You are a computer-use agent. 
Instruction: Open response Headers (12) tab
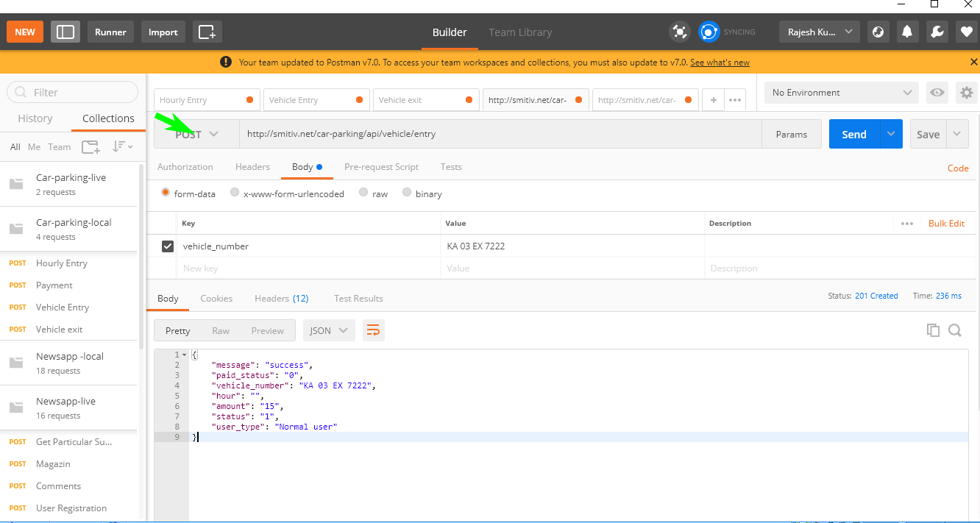click(282, 298)
